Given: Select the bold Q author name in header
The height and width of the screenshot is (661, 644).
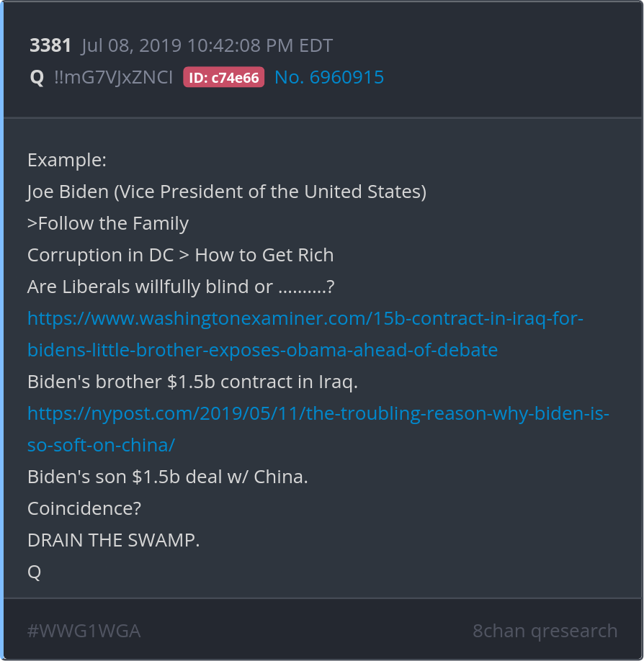Looking at the screenshot, I should (37, 78).
